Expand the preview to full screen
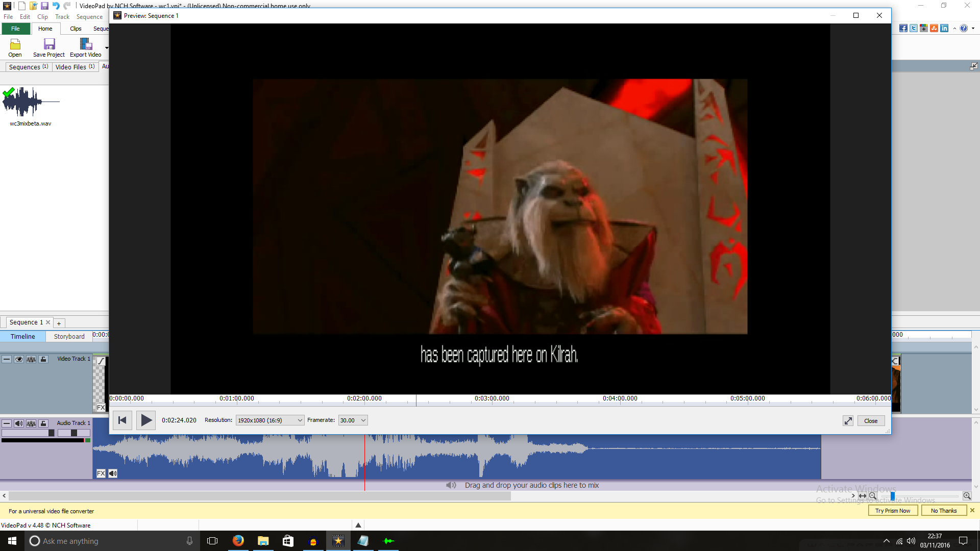 (x=848, y=421)
